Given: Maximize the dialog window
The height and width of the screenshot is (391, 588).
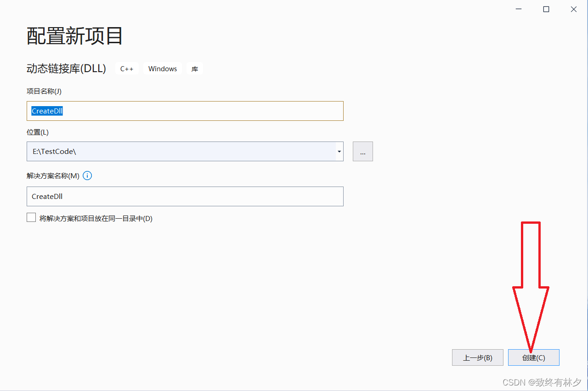Looking at the screenshot, I should click(546, 9).
